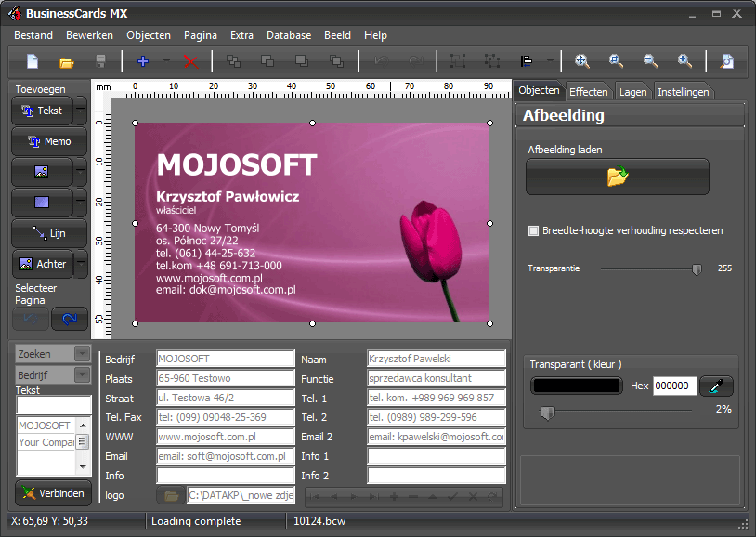The image size is (756, 537).
Task: Open the Help menu
Action: point(375,35)
